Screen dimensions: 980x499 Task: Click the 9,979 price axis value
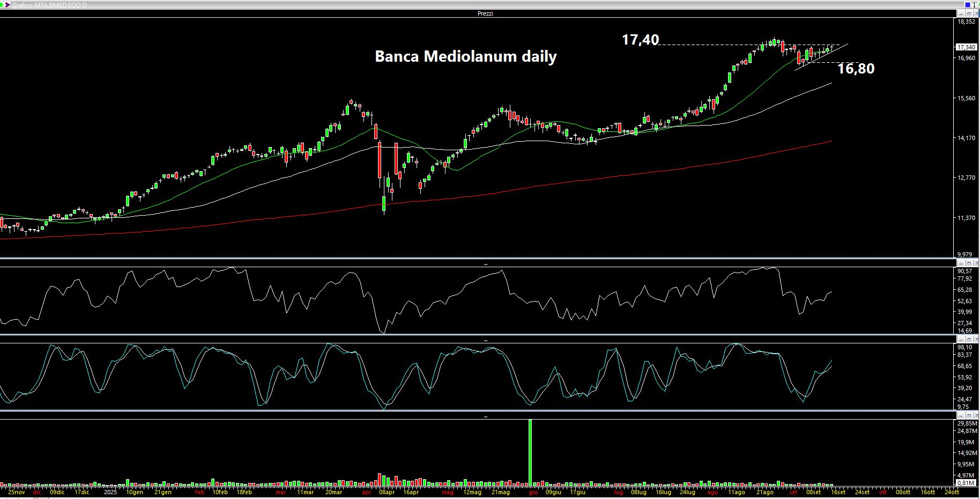(965, 254)
